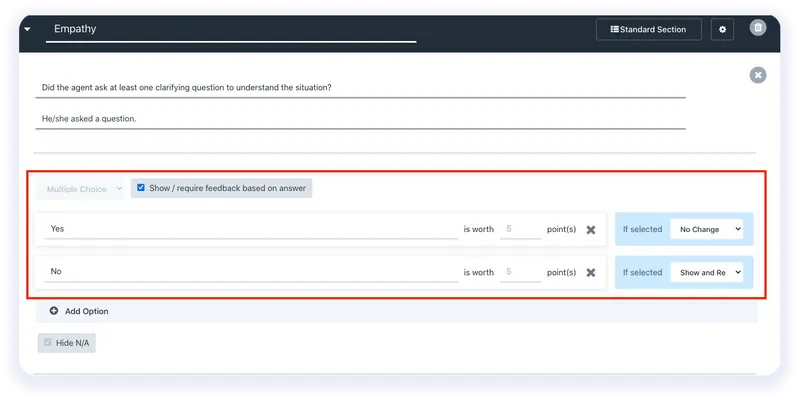The width and height of the screenshot is (800, 400).
Task: Open the 'No Change' If selected dropdown
Action: (x=707, y=229)
